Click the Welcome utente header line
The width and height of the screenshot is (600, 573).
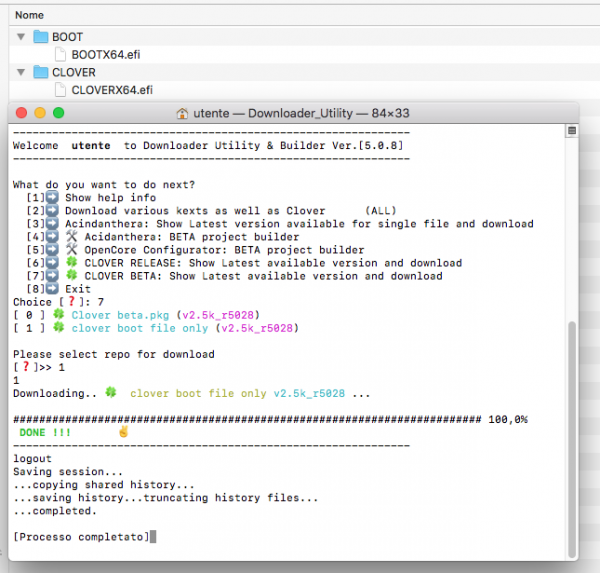[208, 146]
